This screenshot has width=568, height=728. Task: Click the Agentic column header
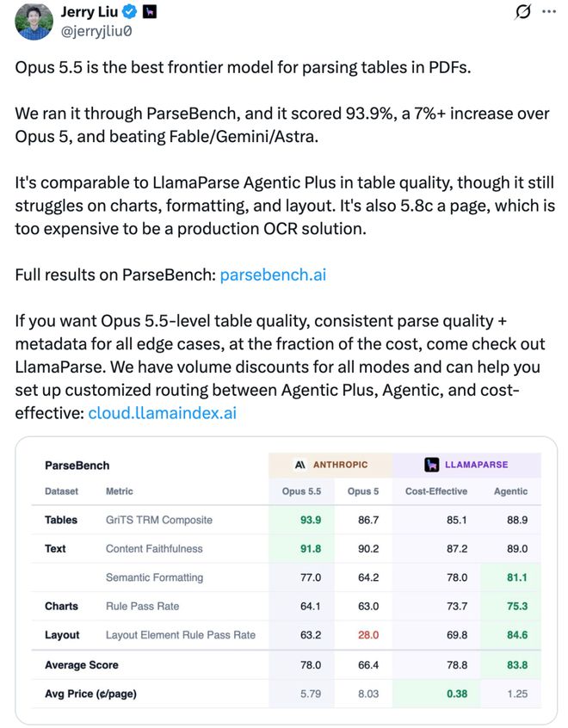(x=510, y=491)
